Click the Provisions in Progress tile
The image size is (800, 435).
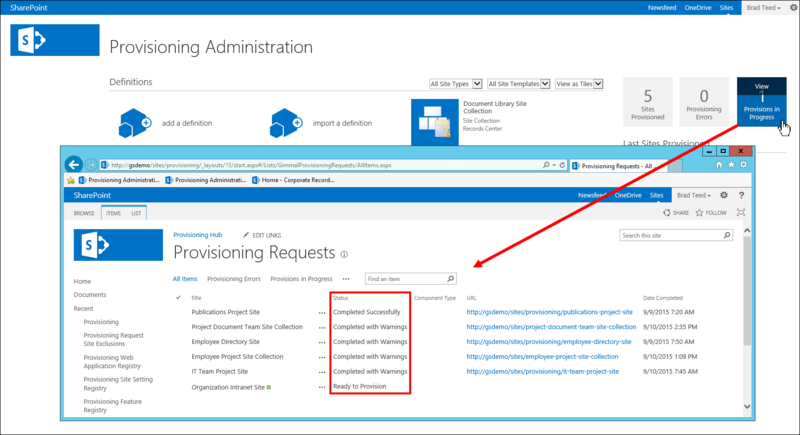[761, 103]
